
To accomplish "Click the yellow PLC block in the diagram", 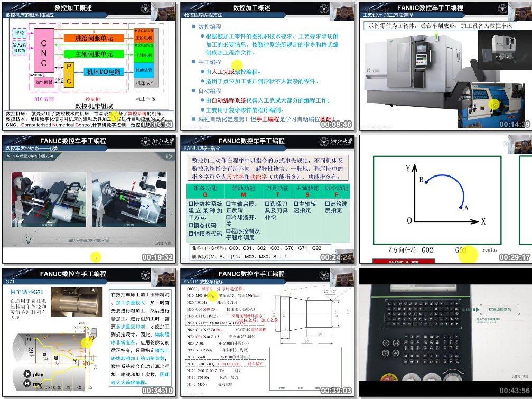I will 69,75.
